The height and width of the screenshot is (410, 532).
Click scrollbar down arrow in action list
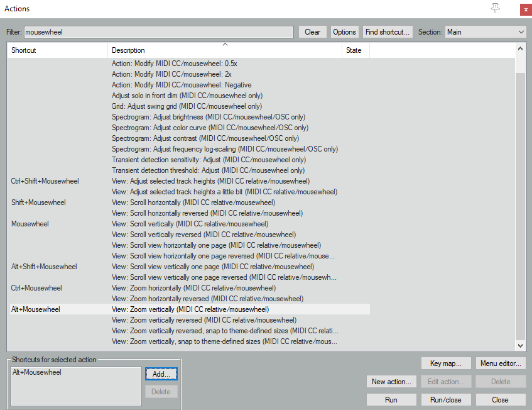(x=520, y=345)
